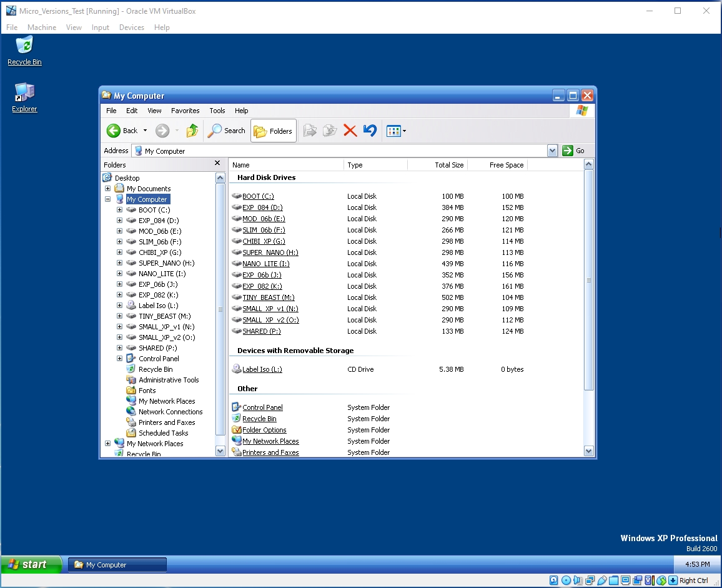Click My Network Places list icon
This screenshot has height=588, width=722.
click(x=237, y=441)
